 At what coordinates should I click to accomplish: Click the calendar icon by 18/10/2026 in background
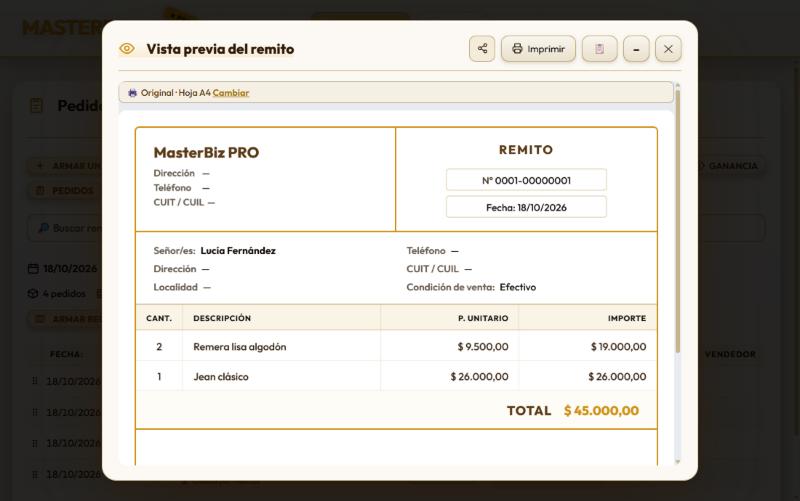click(x=33, y=268)
